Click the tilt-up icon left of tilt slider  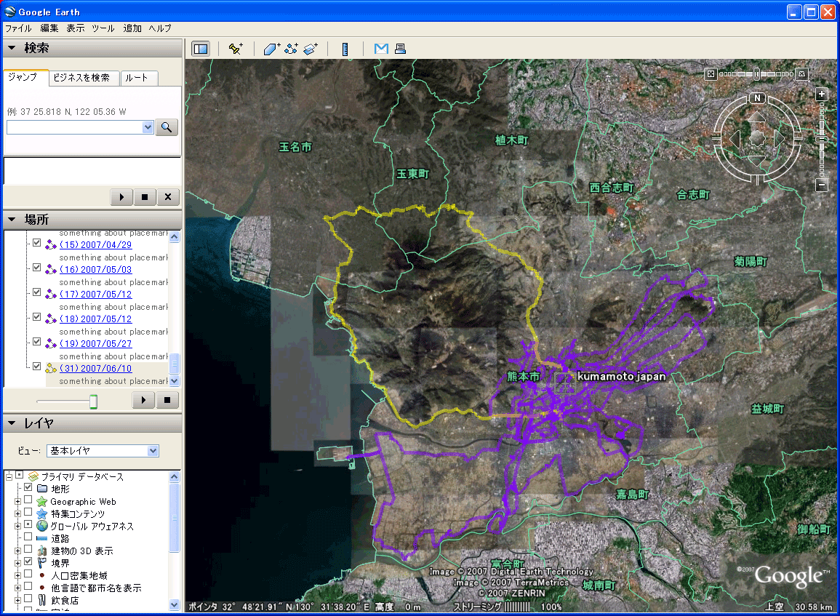711,74
